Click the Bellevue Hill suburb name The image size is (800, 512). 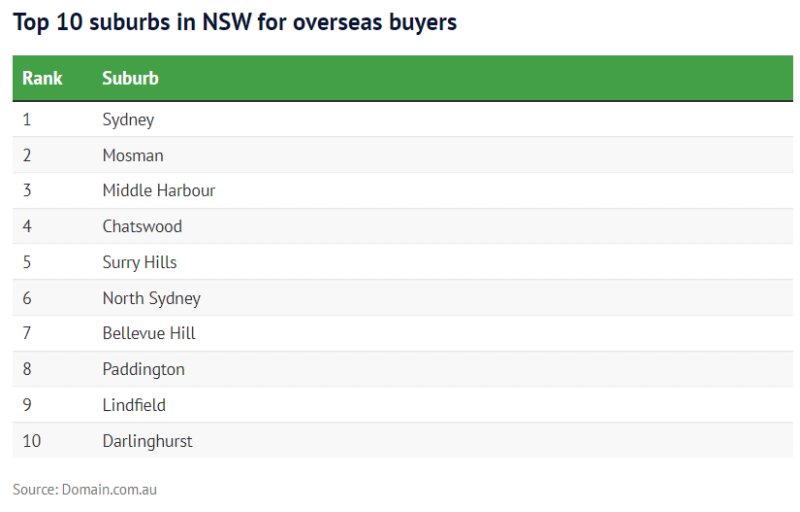click(x=148, y=333)
